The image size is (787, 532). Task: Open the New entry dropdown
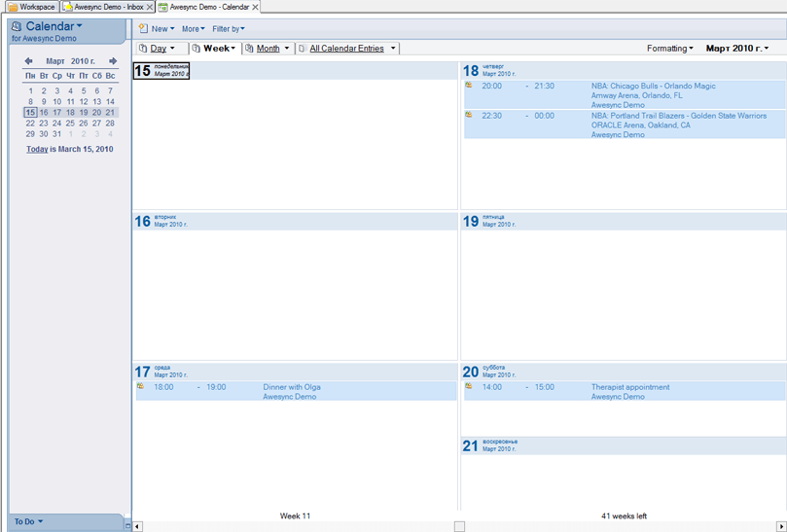[158, 29]
